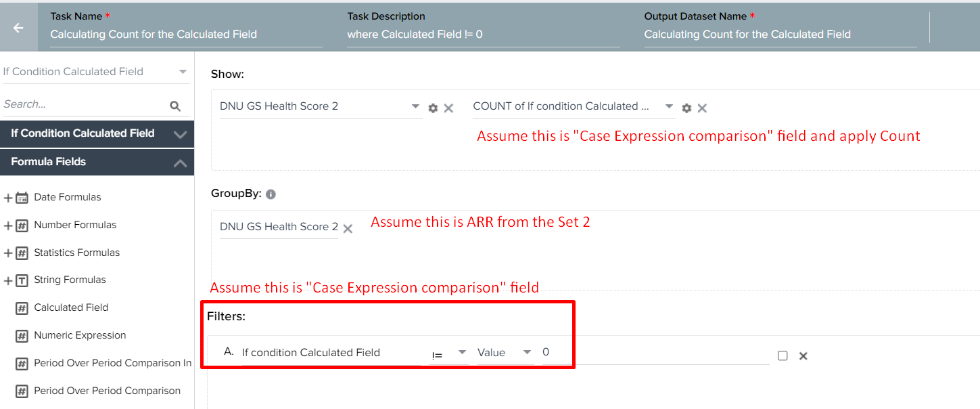
Task: Expand the Statistics Formulas tree node
Action: click(x=8, y=253)
